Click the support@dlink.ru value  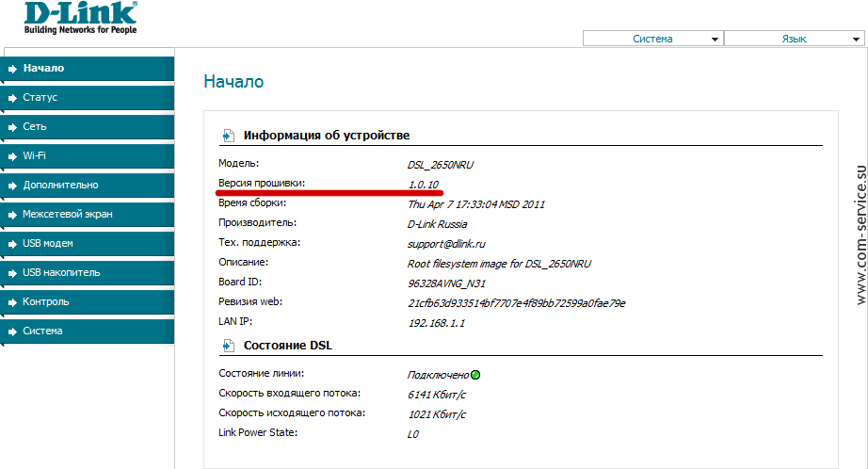446,244
